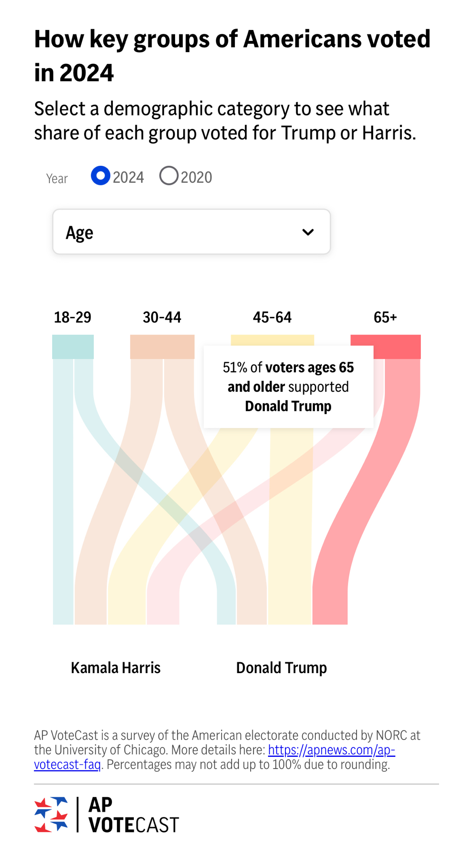Click the 30-44 orange age block
Image resolution: width=473 pixels, height=868 pixels.
tap(162, 347)
